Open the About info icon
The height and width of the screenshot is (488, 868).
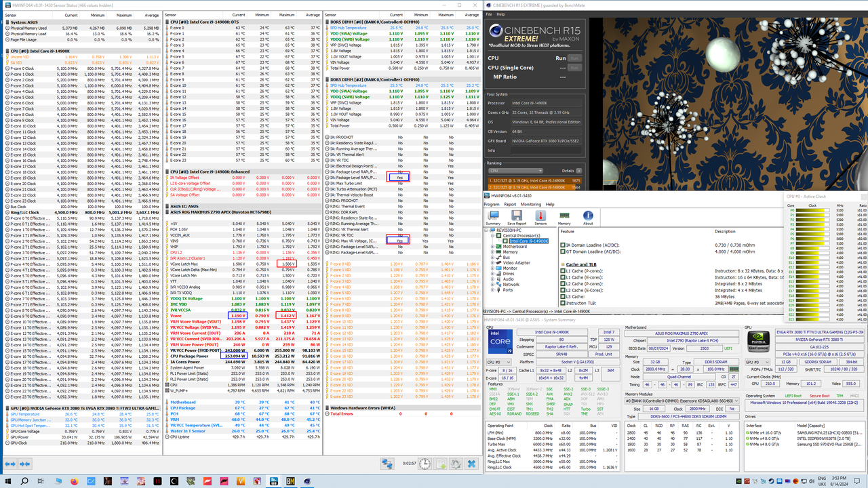[588, 217]
